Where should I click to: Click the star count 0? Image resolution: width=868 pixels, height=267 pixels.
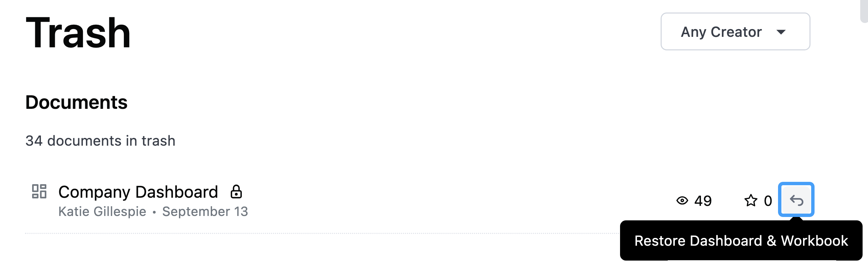pos(768,201)
